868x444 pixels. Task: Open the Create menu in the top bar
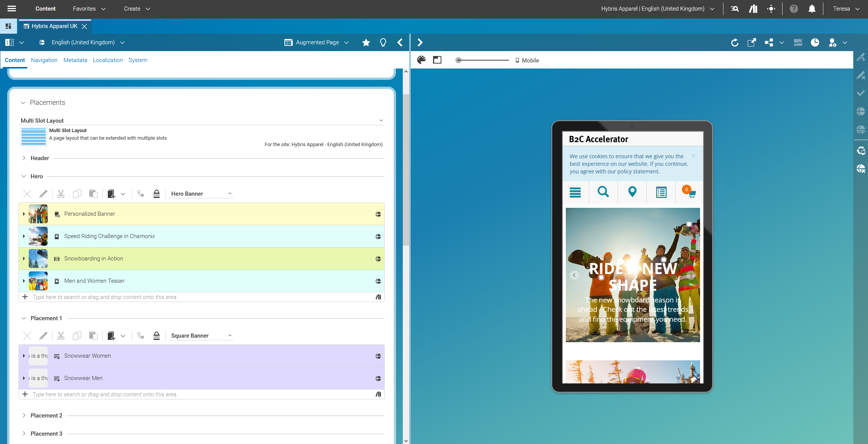click(x=136, y=8)
